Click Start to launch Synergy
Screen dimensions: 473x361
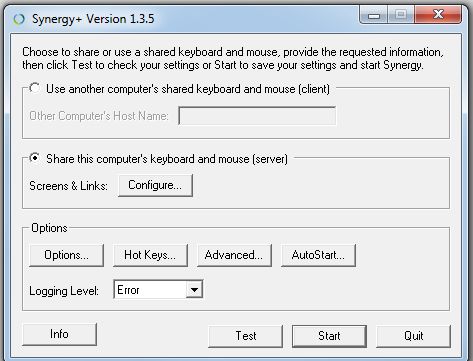click(329, 336)
